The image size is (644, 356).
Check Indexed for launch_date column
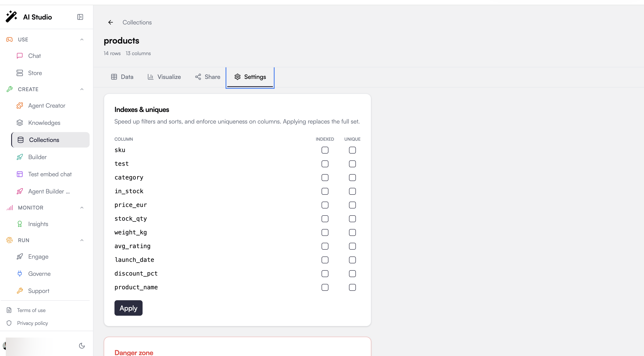tap(325, 260)
